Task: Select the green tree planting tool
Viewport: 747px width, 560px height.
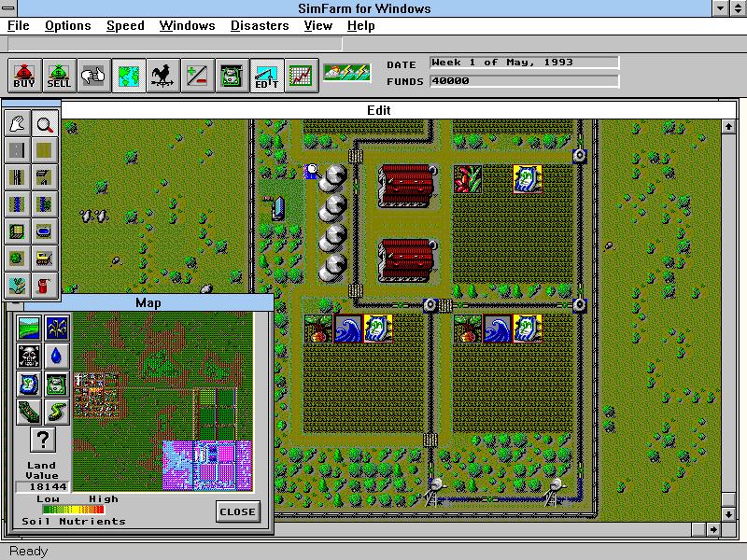Action: click(x=18, y=259)
